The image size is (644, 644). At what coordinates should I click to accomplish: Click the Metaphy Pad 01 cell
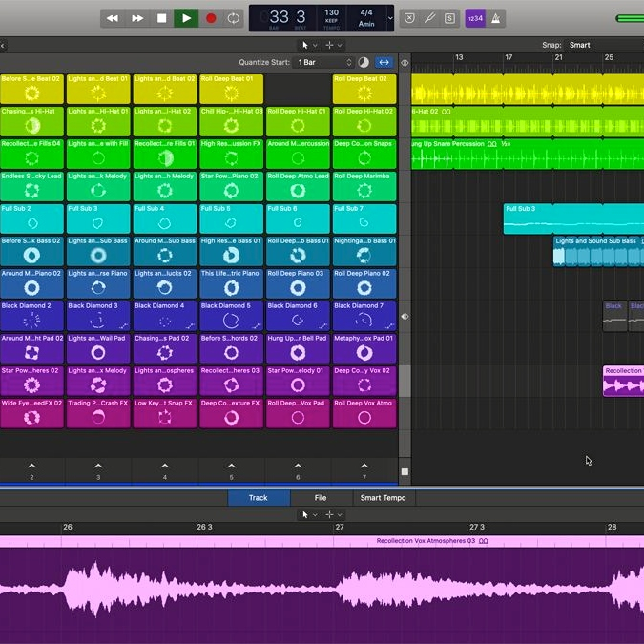(364, 348)
